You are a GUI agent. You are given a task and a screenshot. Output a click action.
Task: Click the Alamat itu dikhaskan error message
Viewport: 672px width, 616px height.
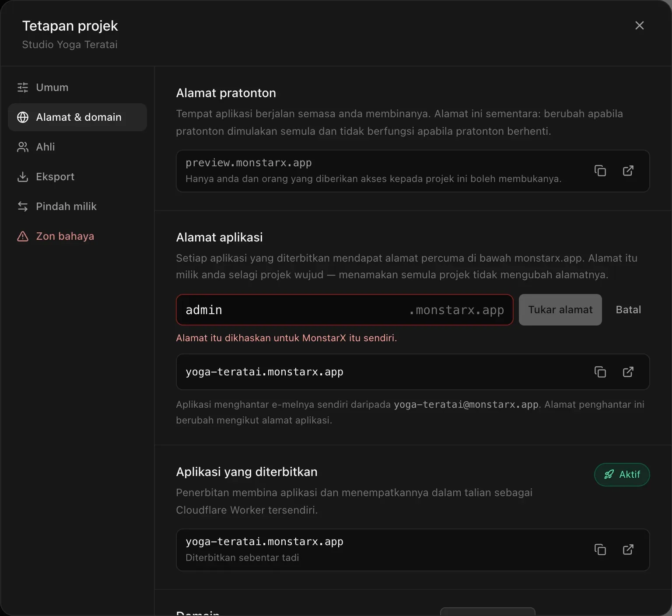click(x=287, y=338)
